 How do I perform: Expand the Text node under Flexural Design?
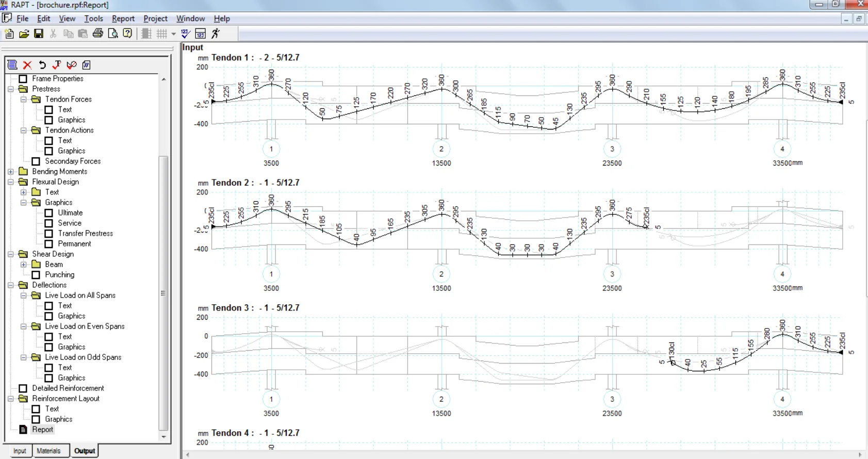pos(24,192)
